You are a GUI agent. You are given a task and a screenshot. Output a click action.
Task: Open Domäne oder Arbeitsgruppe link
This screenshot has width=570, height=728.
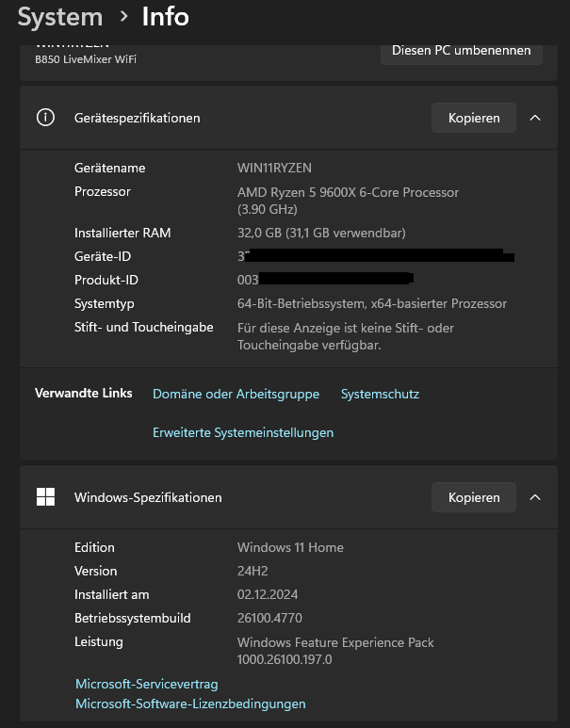[236, 395]
